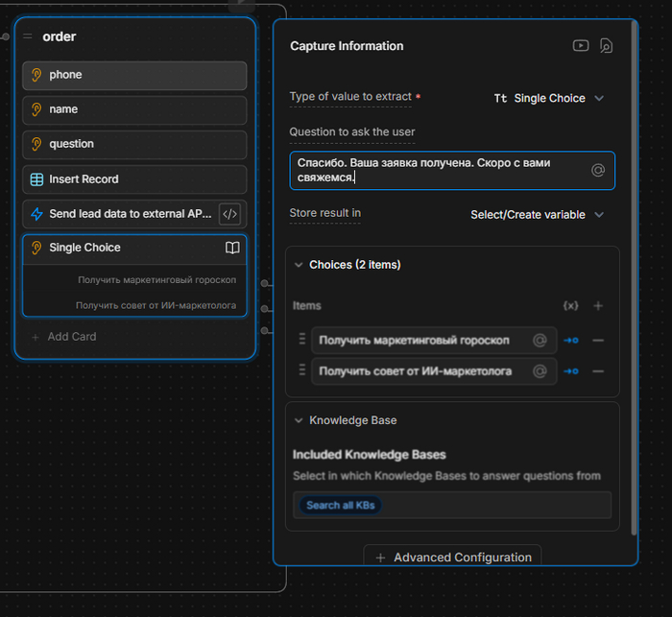Open the video tutorial icon in Capture Information
This screenshot has width=672, height=617.
580,45
